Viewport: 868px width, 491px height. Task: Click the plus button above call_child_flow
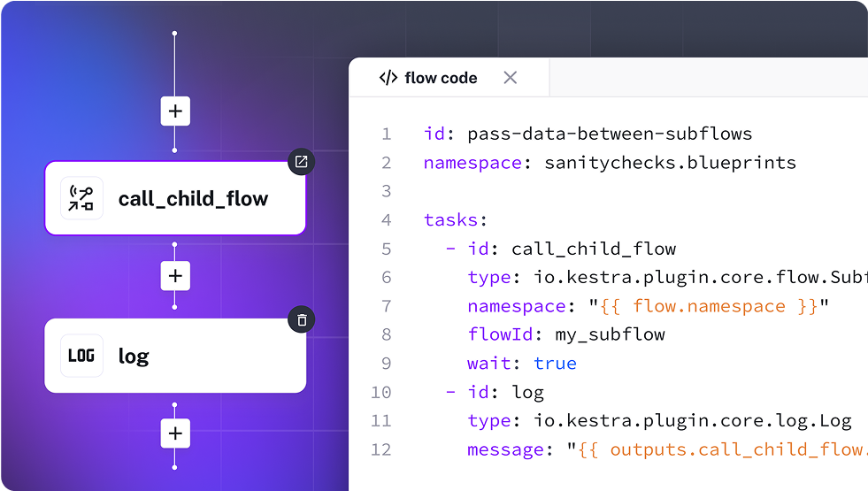[x=175, y=111]
